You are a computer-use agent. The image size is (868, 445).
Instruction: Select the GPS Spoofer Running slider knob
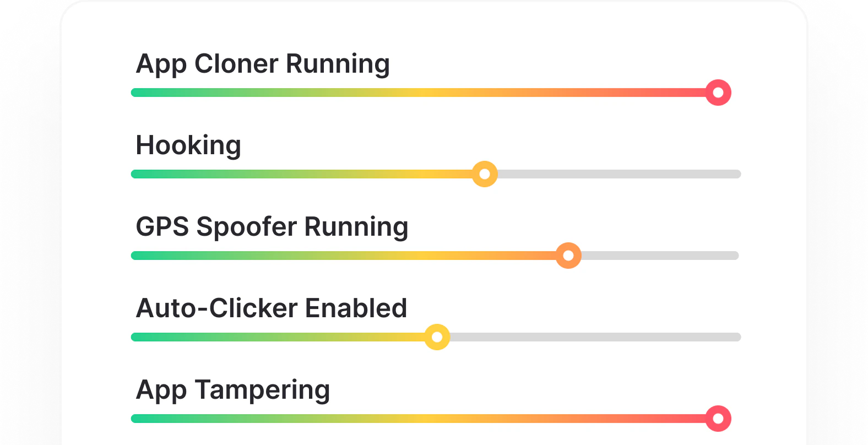[568, 255]
